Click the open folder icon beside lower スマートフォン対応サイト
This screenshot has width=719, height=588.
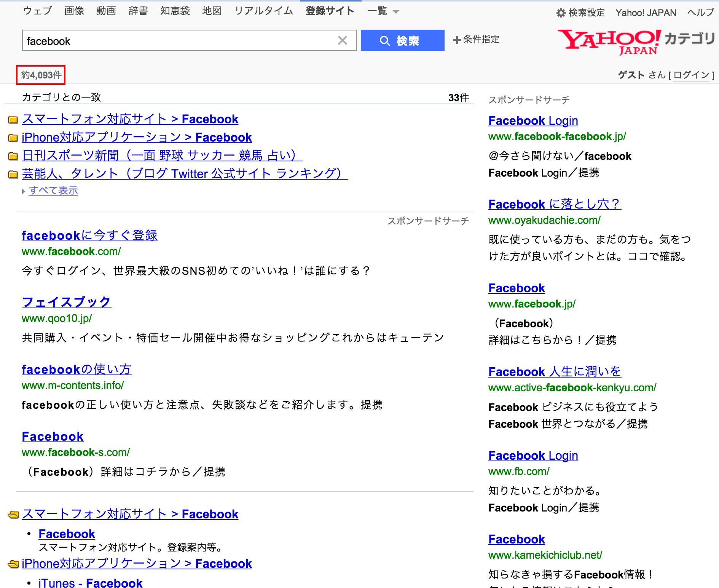(x=13, y=515)
